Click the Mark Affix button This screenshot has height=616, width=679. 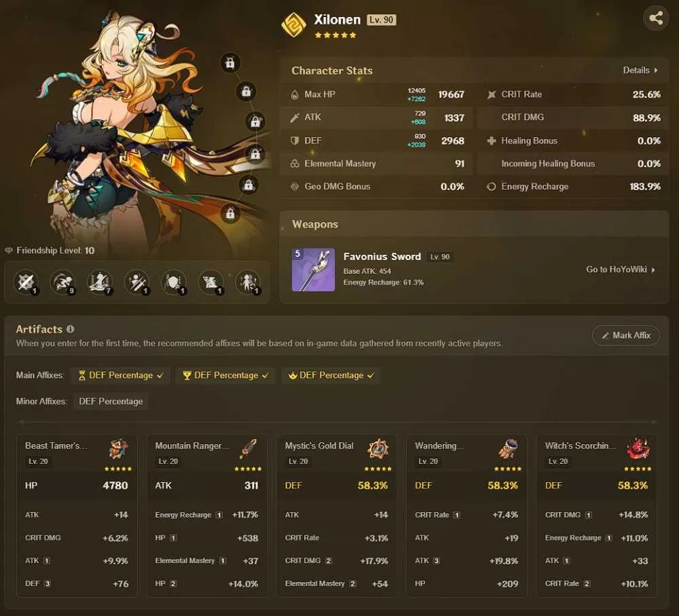click(626, 336)
